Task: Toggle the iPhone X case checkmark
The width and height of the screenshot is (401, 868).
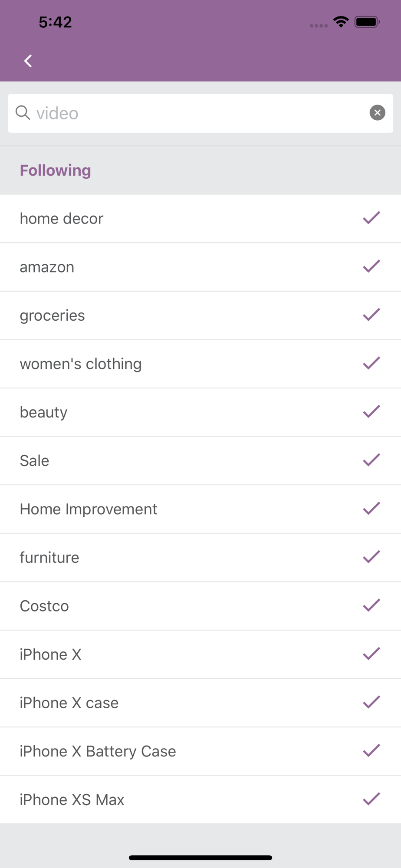Action: point(371,702)
